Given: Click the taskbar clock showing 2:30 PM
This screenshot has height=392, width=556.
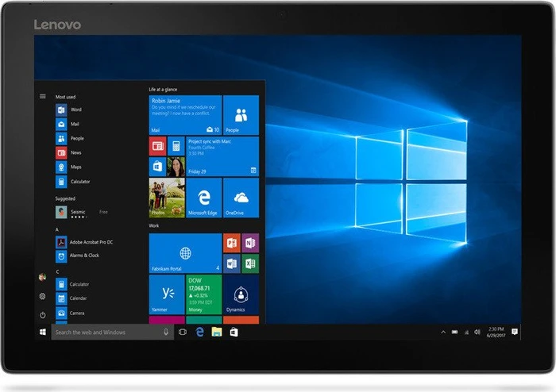Looking at the screenshot, I should (496, 332).
